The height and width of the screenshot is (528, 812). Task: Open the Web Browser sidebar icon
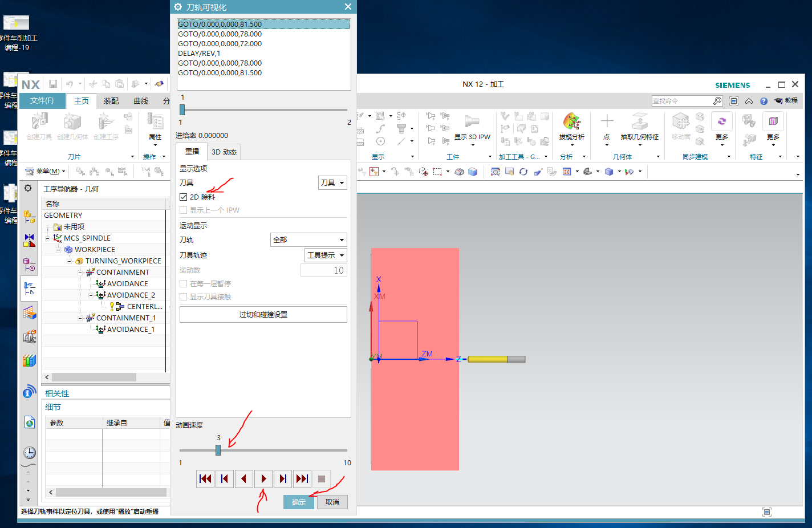tap(29, 422)
